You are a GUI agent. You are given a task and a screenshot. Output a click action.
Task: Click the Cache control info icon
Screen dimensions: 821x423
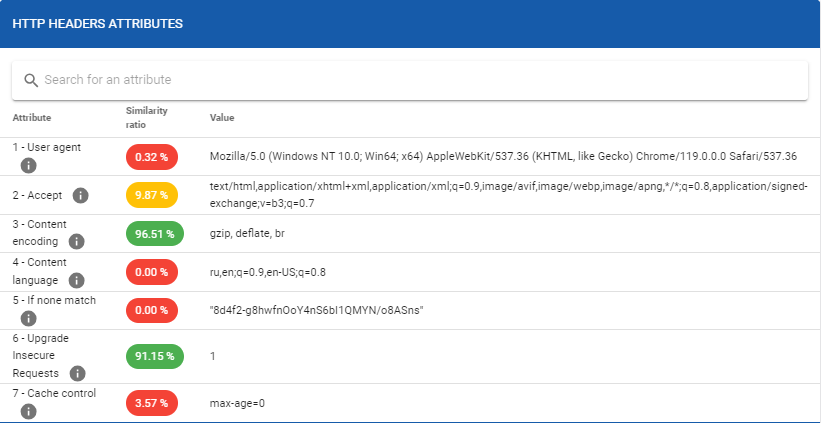click(29, 411)
